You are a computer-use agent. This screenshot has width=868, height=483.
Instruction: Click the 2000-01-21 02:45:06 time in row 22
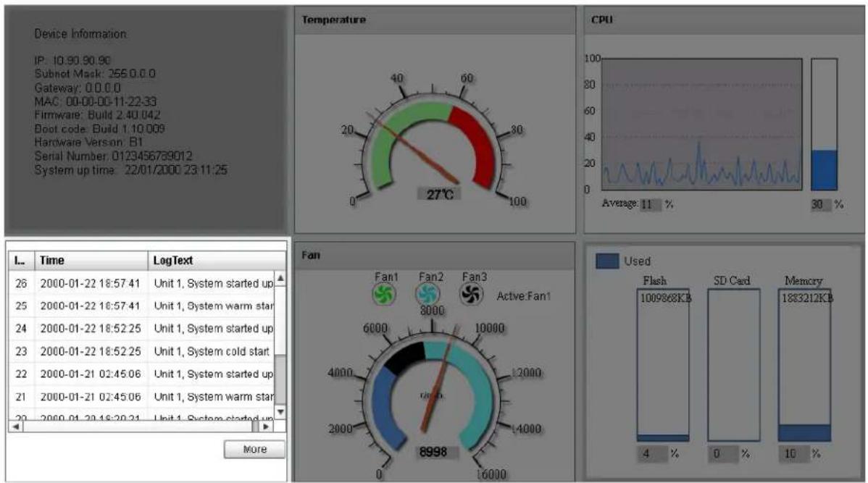(91, 374)
